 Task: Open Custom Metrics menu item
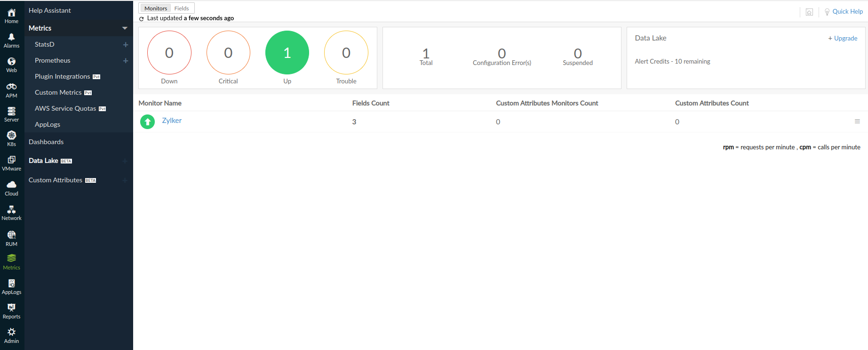point(58,92)
